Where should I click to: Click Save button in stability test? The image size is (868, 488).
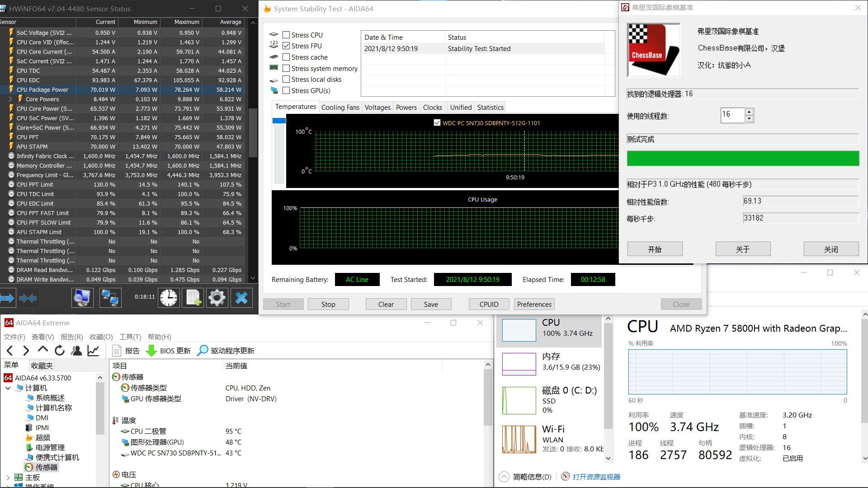tap(431, 304)
